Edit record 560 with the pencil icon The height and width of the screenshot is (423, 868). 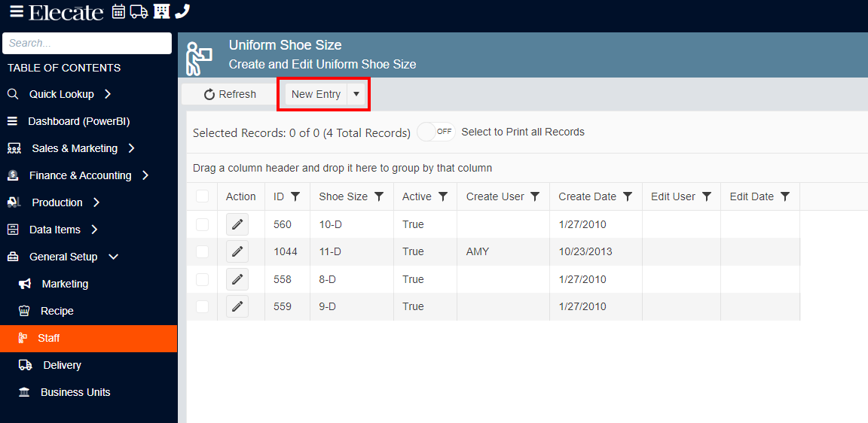pos(237,224)
